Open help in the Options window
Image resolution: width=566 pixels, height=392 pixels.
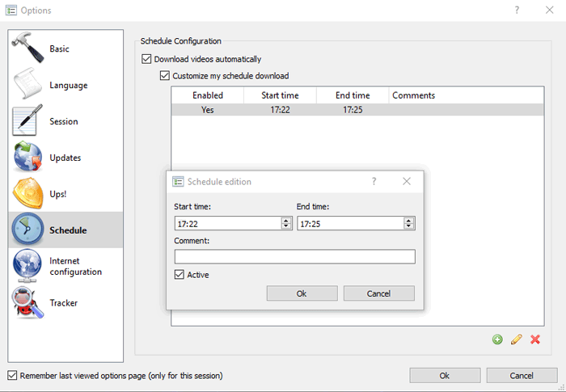click(x=517, y=11)
